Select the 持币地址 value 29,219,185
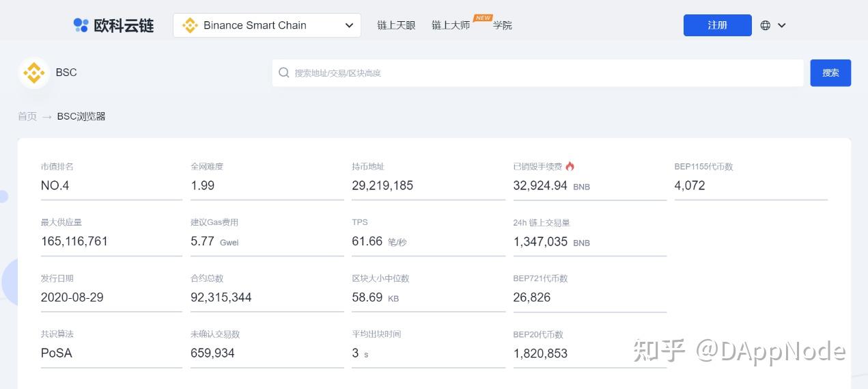The image size is (868, 389). tap(382, 185)
